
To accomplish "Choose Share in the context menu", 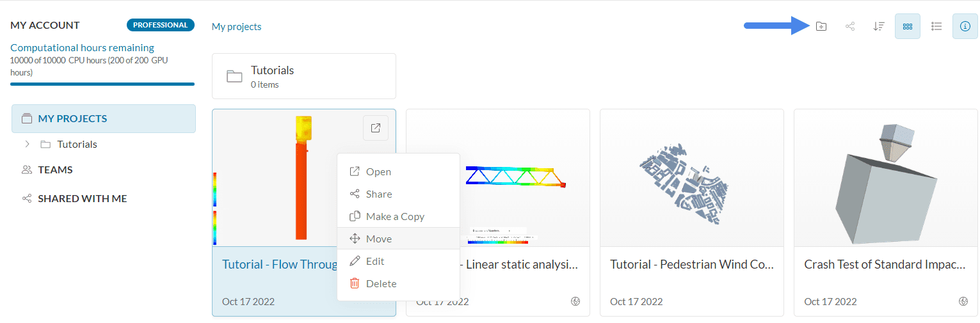I will coord(379,194).
